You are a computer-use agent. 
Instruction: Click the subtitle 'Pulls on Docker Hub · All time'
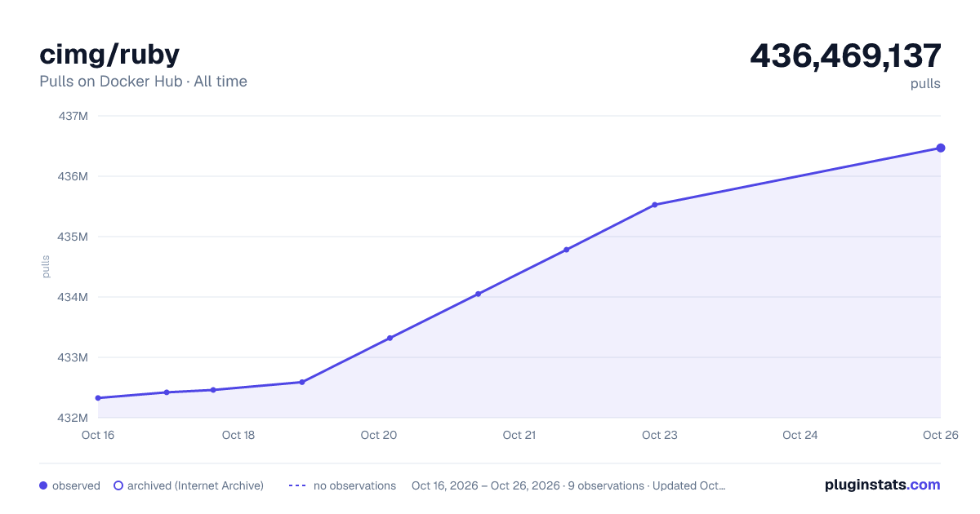coord(143,82)
